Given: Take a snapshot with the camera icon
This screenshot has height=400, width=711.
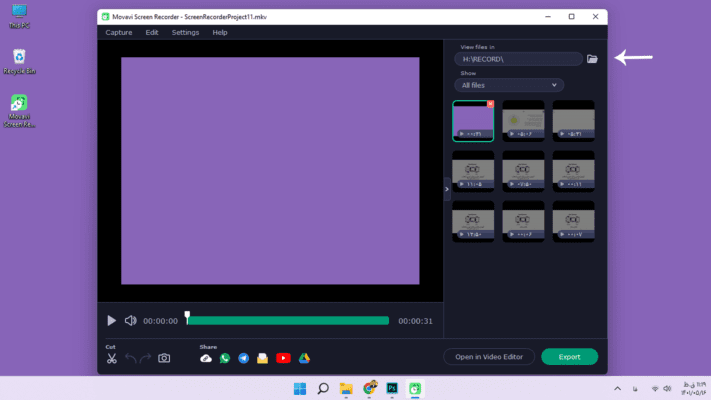Looking at the screenshot, I should (164, 358).
